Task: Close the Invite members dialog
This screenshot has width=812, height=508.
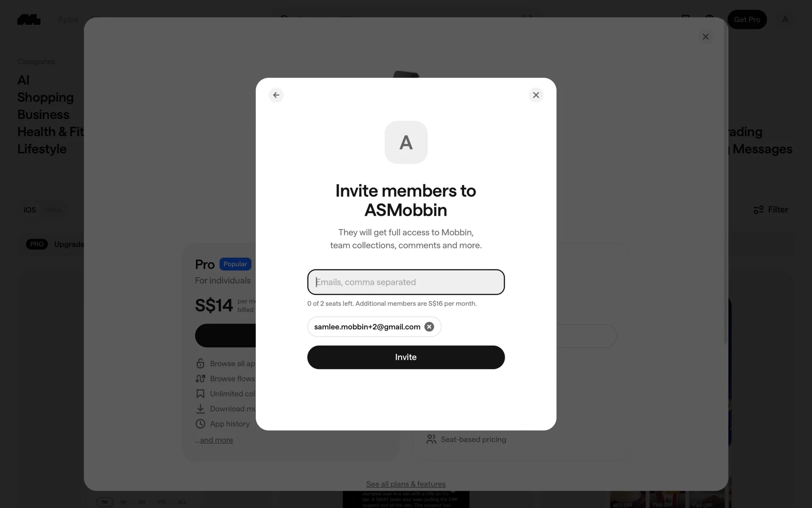Action: click(x=536, y=95)
